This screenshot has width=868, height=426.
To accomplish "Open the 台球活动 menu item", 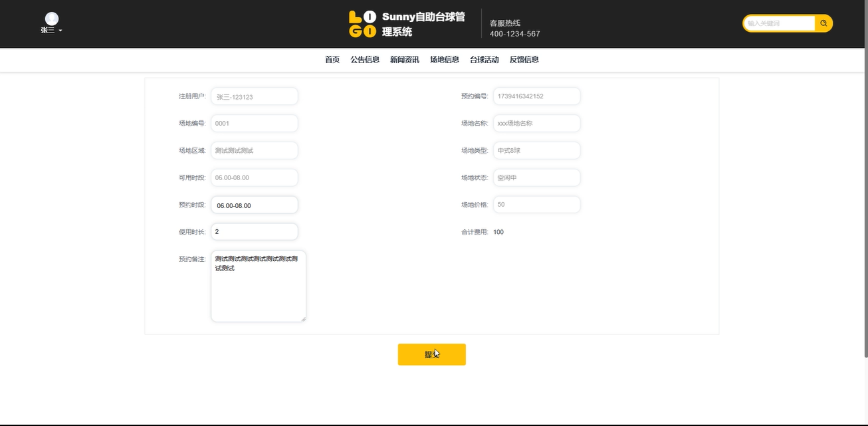I will tap(485, 60).
